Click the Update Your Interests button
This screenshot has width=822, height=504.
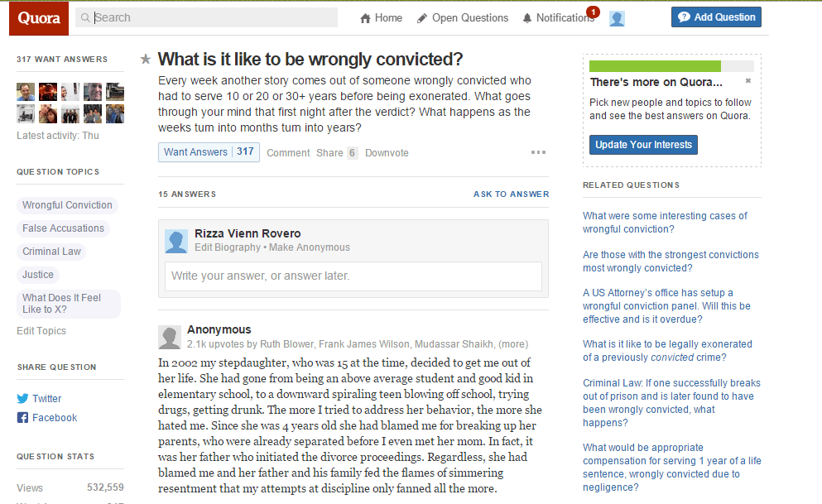643,145
